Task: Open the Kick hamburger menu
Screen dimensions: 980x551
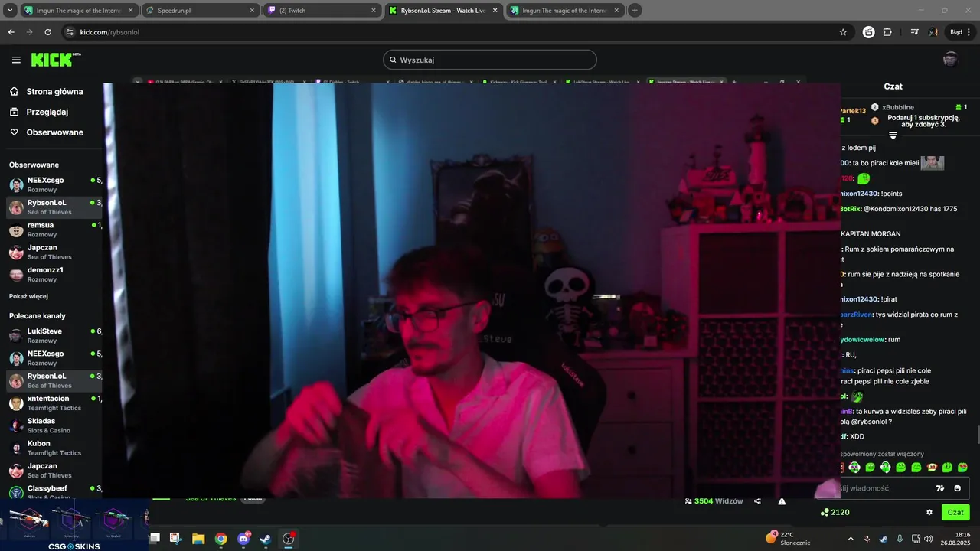Action: tap(16, 60)
